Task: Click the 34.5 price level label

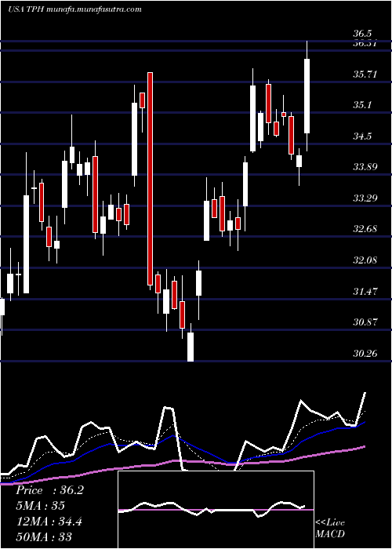Action: (x=362, y=136)
